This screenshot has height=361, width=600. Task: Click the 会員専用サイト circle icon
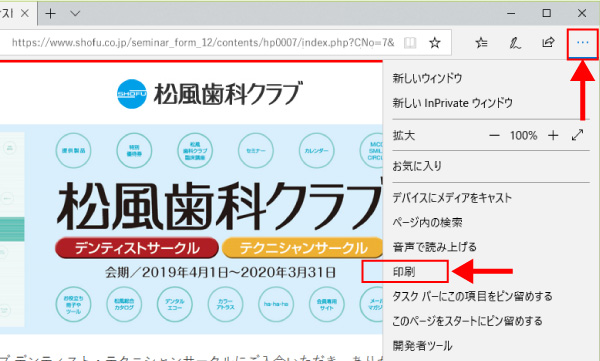(326, 304)
